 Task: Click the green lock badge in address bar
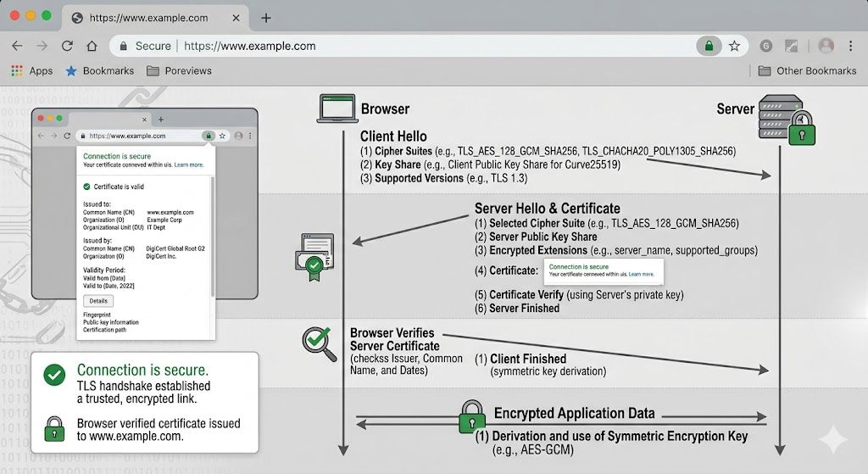point(709,46)
